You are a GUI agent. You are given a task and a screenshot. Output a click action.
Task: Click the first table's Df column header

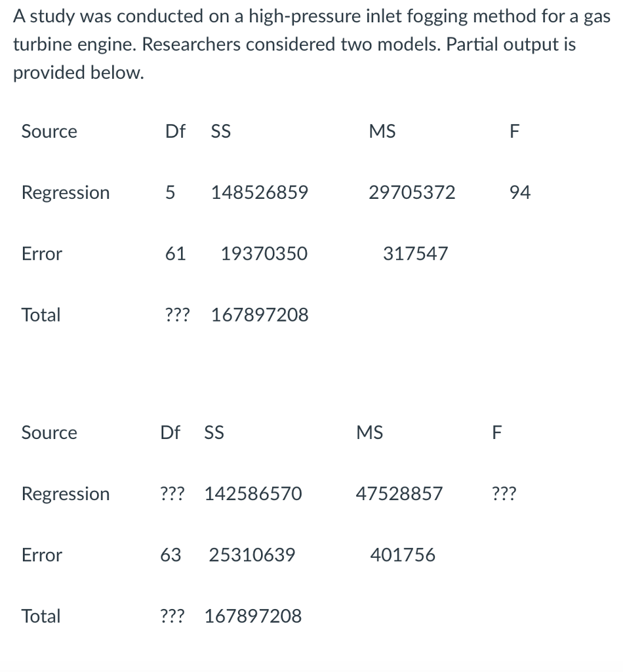coord(175,131)
